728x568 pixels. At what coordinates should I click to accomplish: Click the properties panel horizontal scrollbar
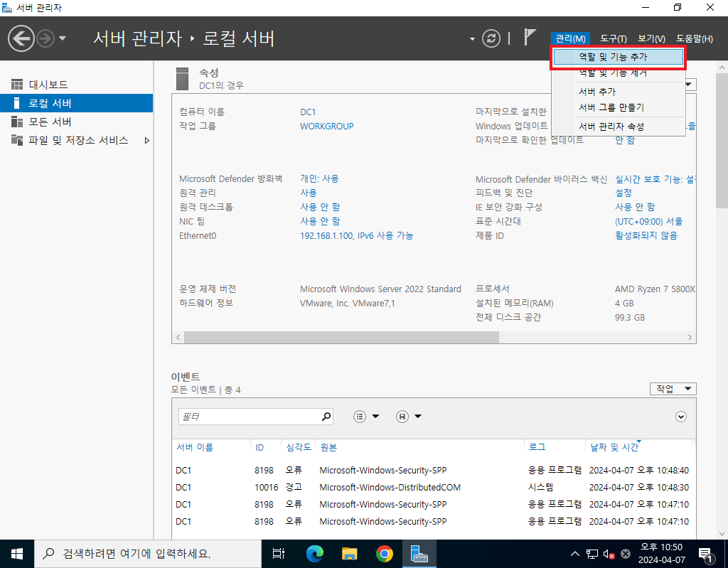tap(341, 337)
